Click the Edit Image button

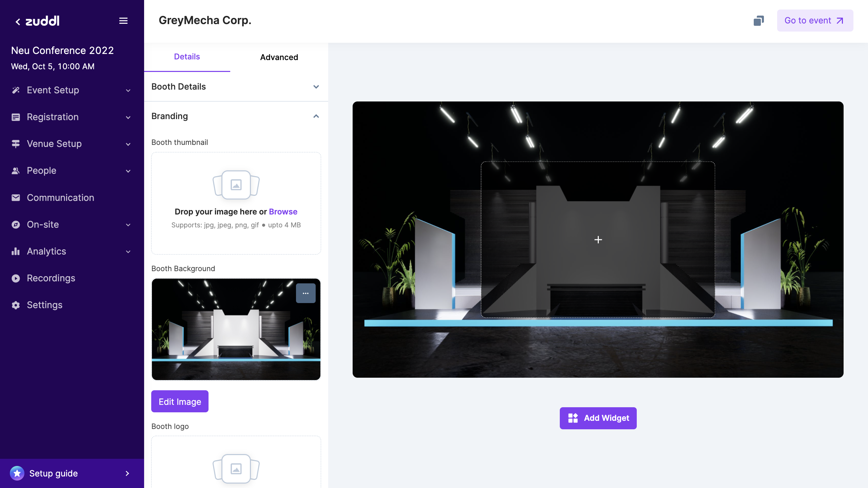[180, 401]
